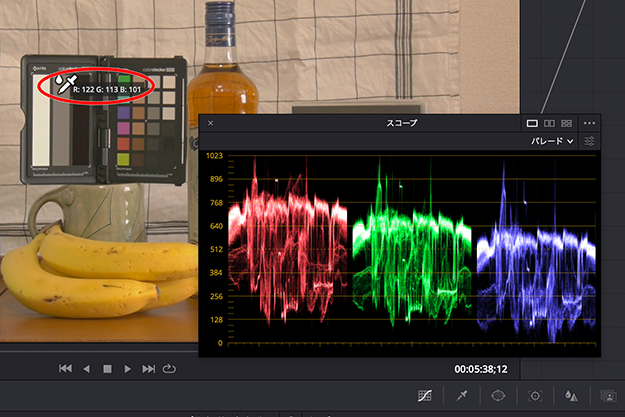Open the Curves palette
This screenshot has height=417, width=625.
tap(425, 396)
